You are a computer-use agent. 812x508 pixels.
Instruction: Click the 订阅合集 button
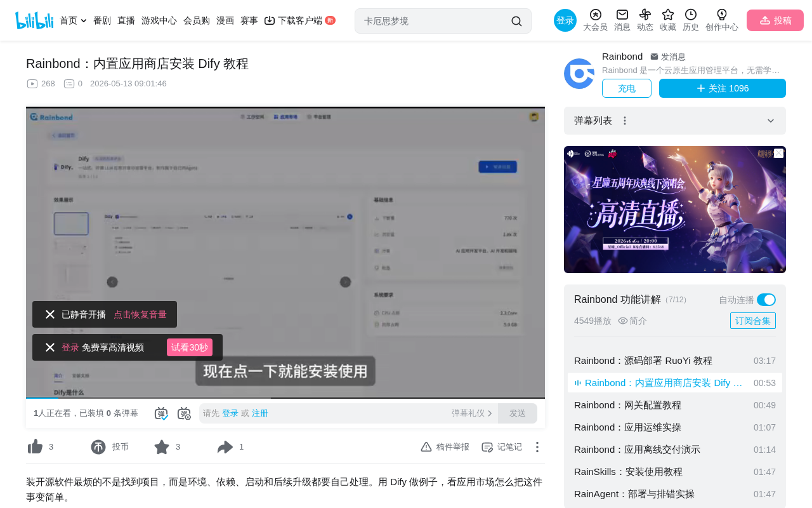(x=753, y=321)
